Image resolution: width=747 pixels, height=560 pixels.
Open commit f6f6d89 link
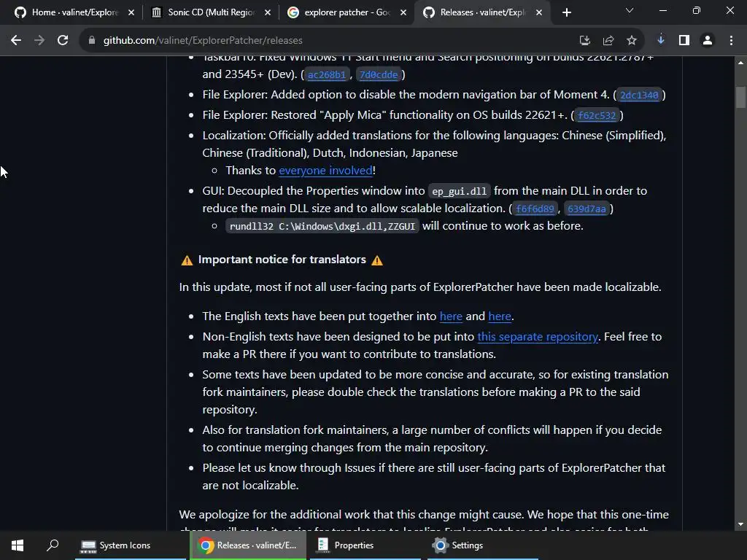click(535, 209)
